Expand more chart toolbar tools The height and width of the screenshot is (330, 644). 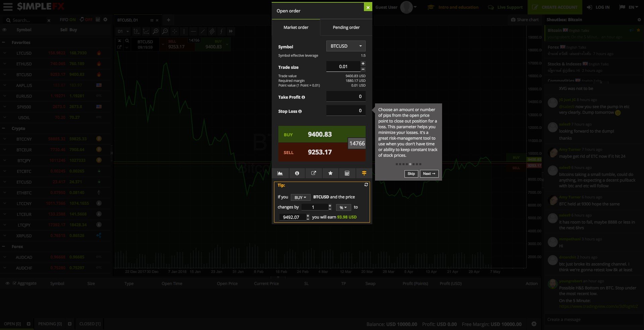click(x=231, y=31)
